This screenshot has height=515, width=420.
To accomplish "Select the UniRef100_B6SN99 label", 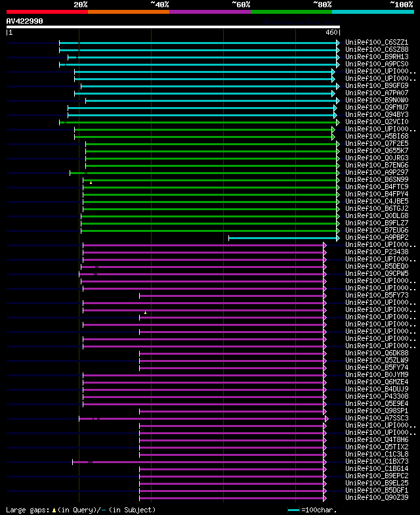I will [377, 180].
